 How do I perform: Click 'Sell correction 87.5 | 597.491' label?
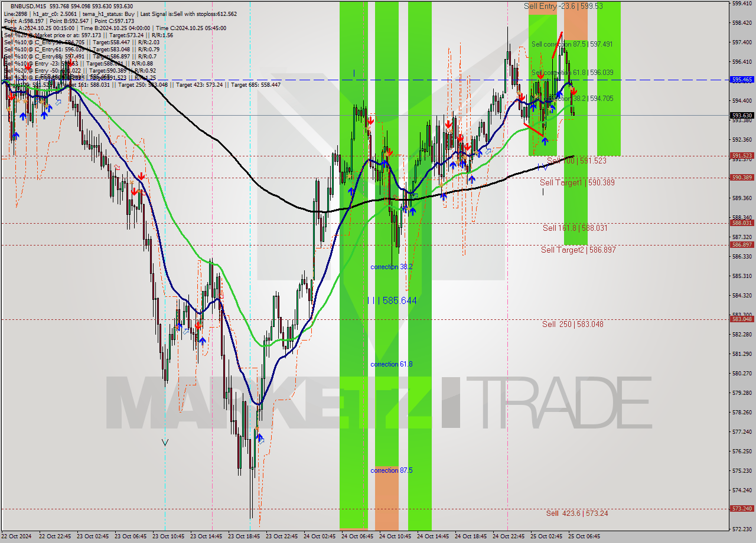[572, 44]
